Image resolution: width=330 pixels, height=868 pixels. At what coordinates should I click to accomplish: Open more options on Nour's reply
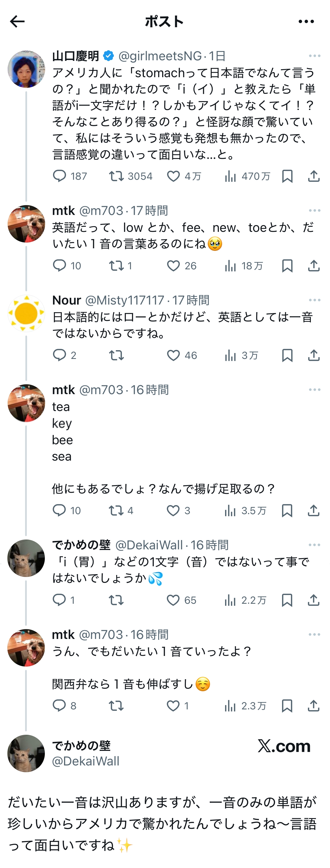pos(314,300)
